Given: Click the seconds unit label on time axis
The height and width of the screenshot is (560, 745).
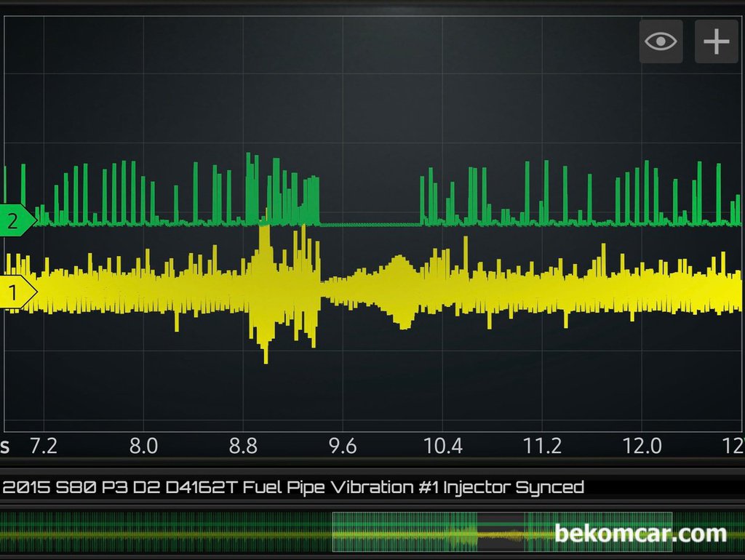Looking at the screenshot, I should (x=5, y=446).
